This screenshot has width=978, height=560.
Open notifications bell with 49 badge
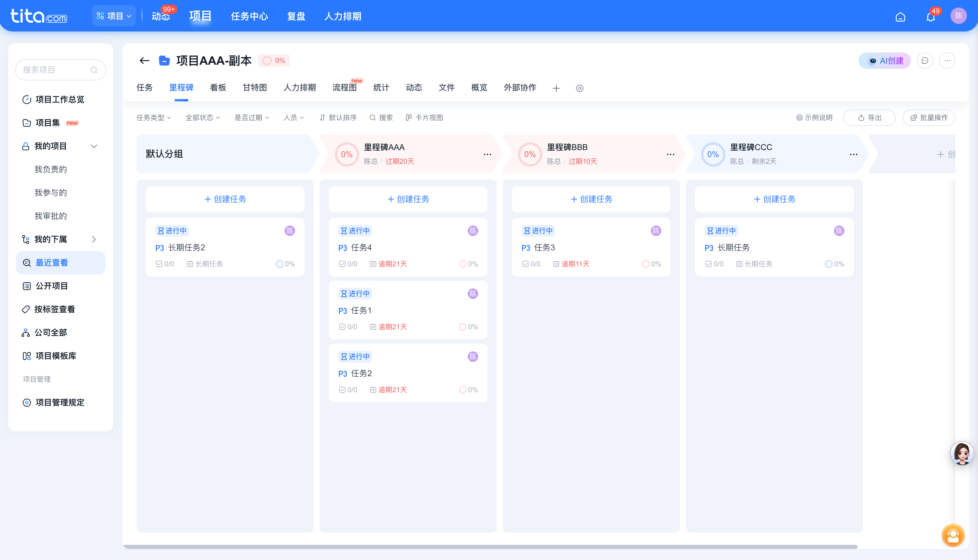point(931,17)
